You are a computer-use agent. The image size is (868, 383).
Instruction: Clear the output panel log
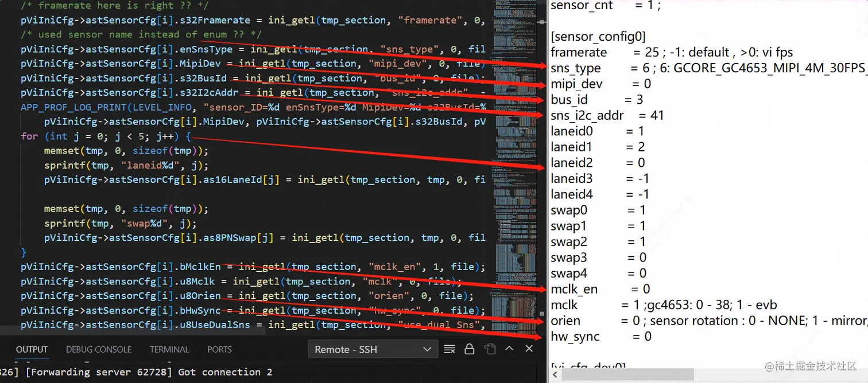pyautogui.click(x=449, y=349)
